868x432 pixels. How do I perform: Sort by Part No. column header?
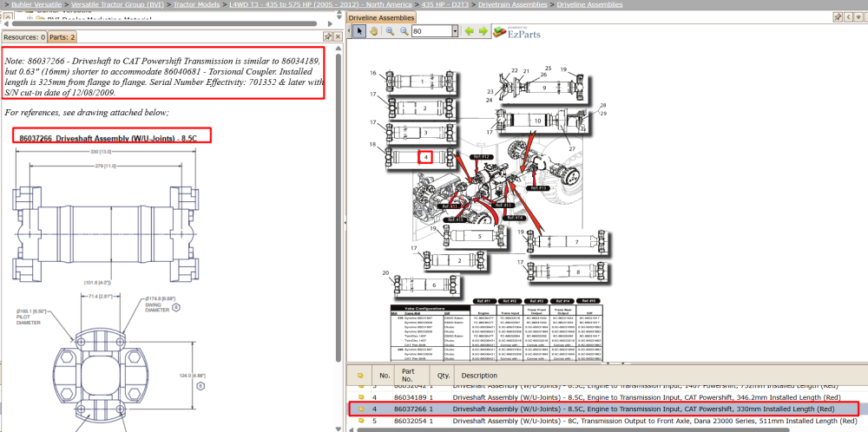413,375
